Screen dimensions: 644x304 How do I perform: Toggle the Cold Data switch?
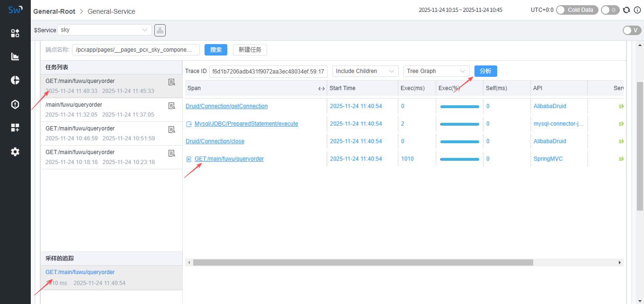pos(577,10)
